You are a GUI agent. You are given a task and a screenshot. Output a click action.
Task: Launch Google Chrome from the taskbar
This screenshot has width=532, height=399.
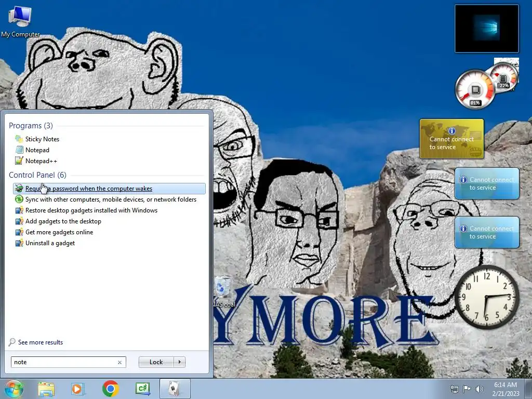pyautogui.click(x=111, y=389)
